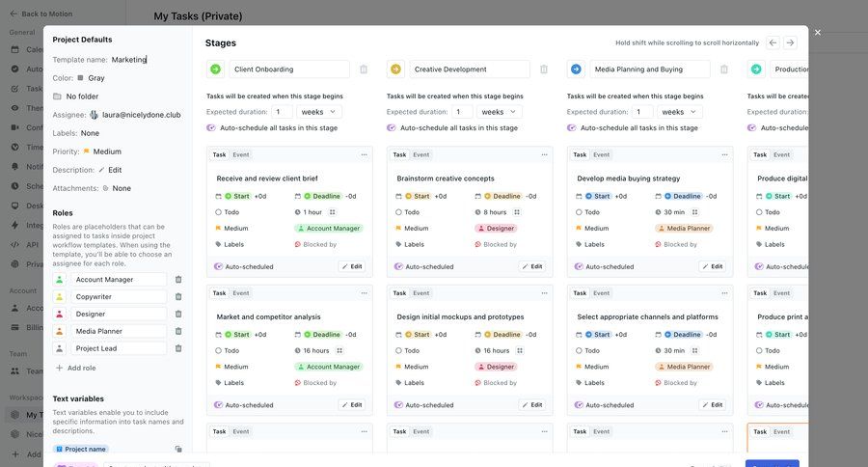Delete the Project Lead role
This screenshot has width=868, height=467.
pyautogui.click(x=178, y=348)
